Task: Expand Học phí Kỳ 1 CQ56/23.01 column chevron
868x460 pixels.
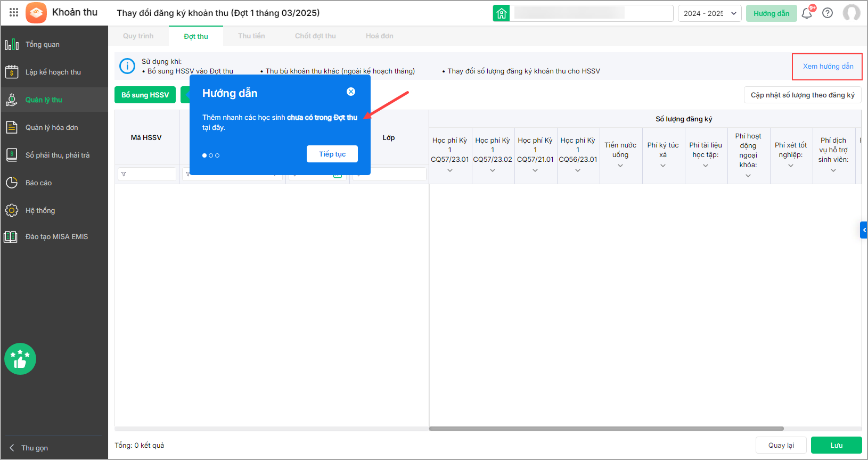Action: coord(578,170)
